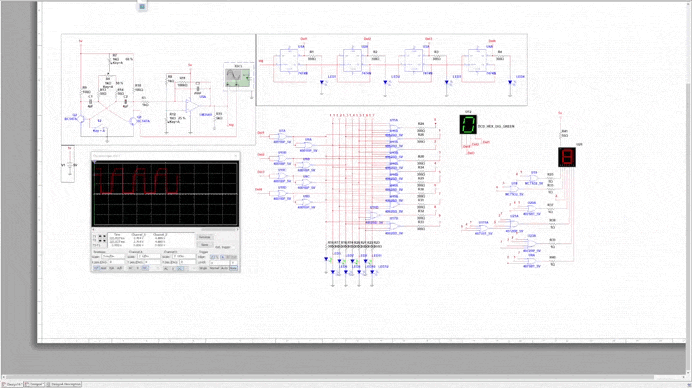Select Add timebase display mode
Image resolution: width=692 pixels, height=388 pixels.
coord(103,268)
